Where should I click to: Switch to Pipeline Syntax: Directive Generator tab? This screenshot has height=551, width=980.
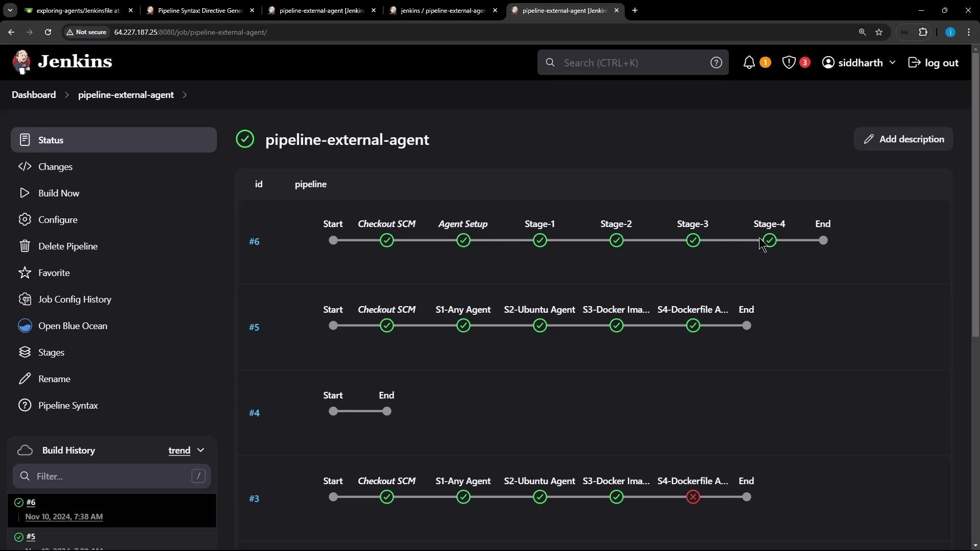[200, 10]
